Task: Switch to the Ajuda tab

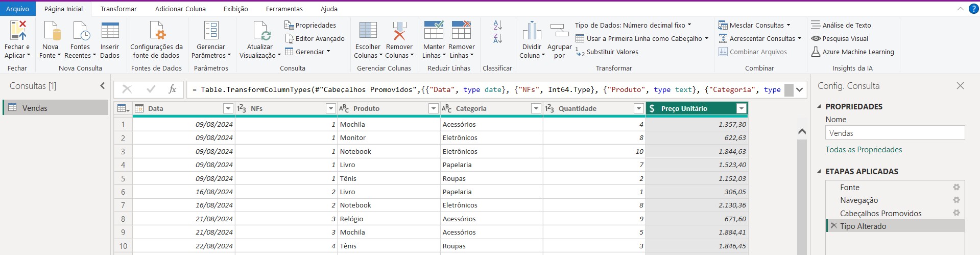Action: click(329, 9)
